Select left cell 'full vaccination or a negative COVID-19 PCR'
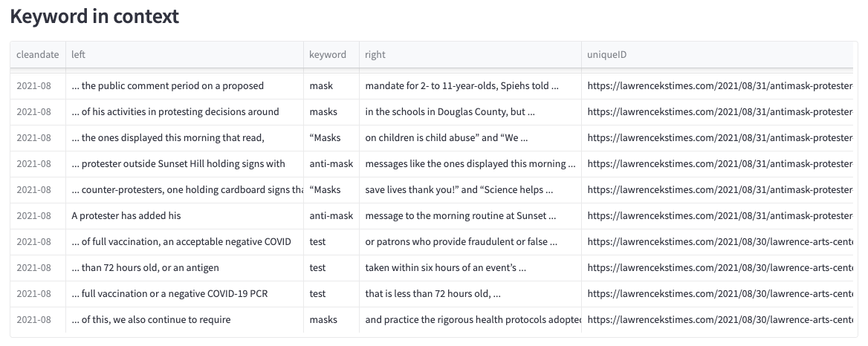 [184, 293]
